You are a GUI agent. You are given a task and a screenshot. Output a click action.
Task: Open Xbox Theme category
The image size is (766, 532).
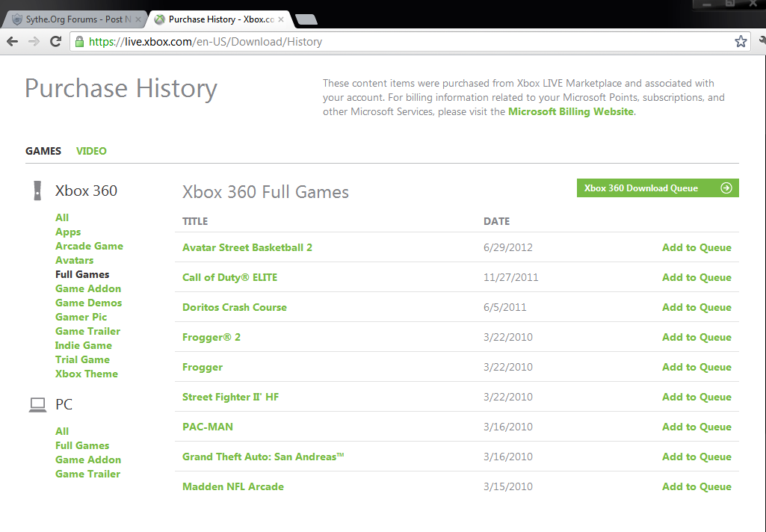[87, 374]
